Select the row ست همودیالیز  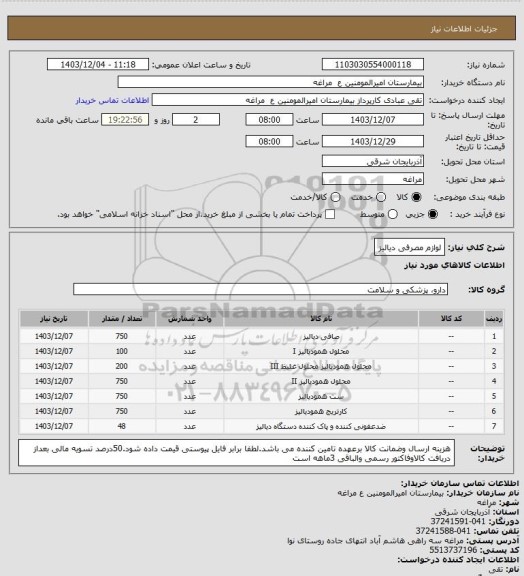click(x=262, y=396)
